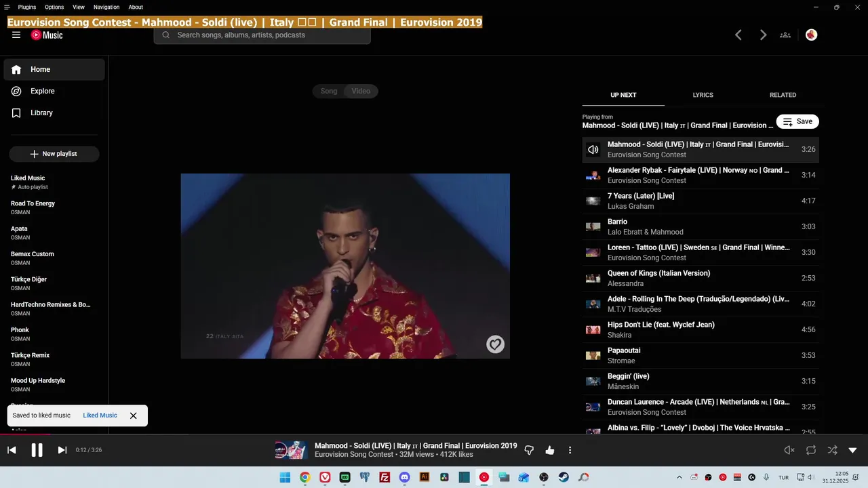
Task: Open the hamburger guide menu
Action: tap(16, 35)
